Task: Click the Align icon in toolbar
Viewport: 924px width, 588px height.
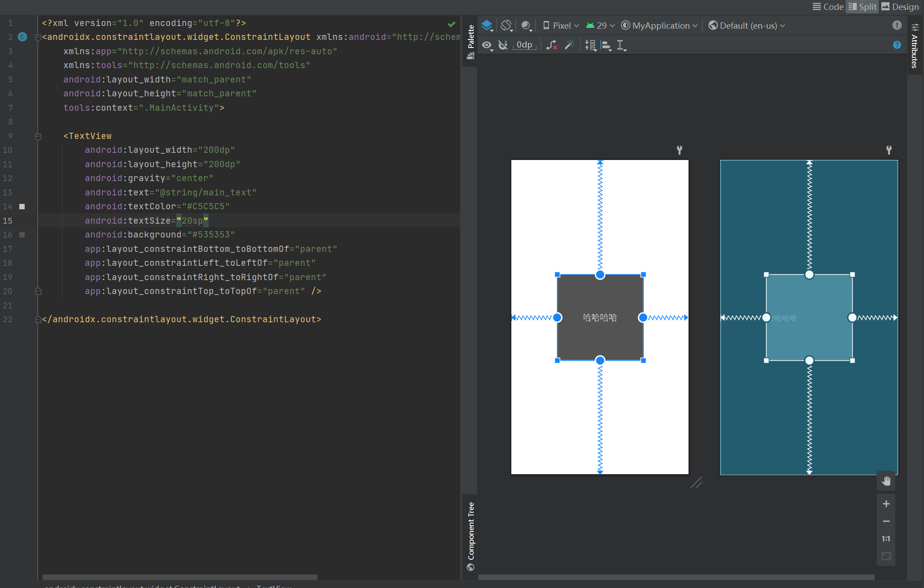Action: pos(606,45)
